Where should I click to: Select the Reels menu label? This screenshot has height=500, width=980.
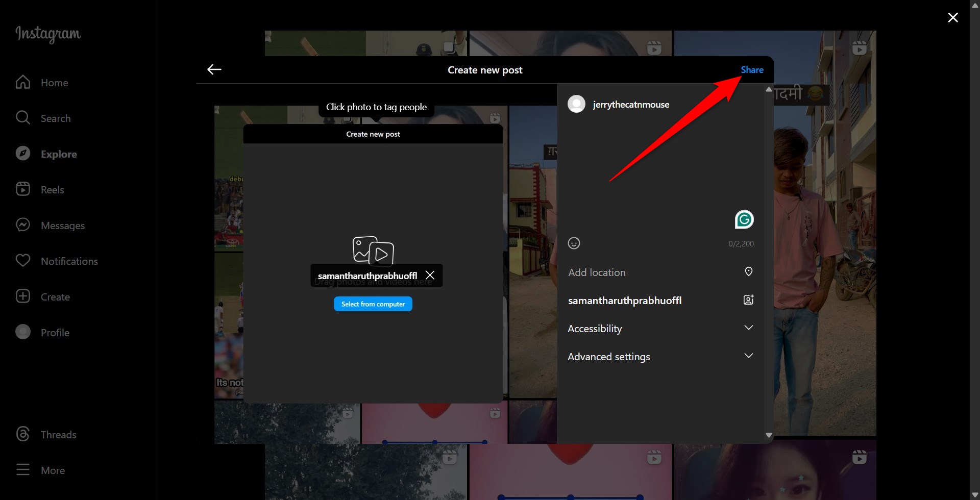point(53,190)
